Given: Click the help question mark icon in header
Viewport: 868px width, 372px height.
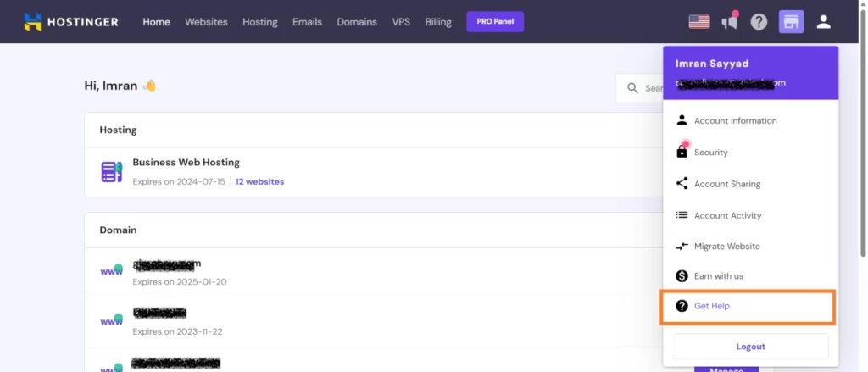Looking at the screenshot, I should coord(759,21).
